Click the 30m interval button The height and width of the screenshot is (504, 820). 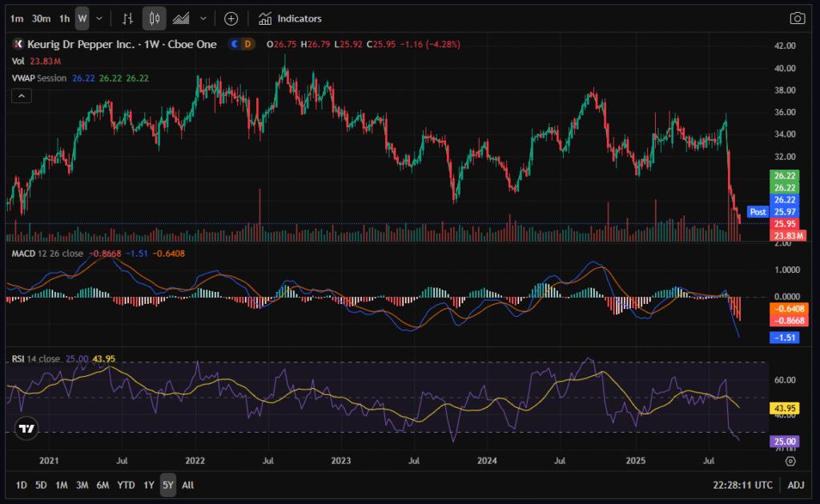[42, 18]
